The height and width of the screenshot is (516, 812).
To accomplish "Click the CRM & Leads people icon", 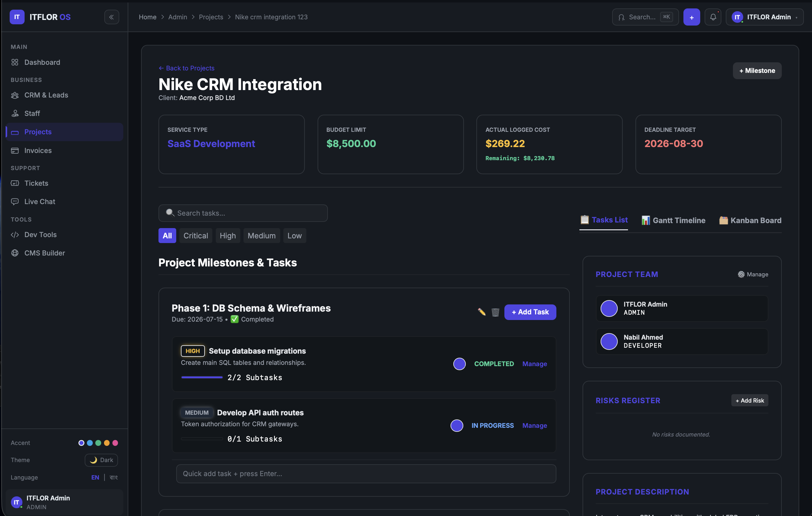I will (x=15, y=95).
